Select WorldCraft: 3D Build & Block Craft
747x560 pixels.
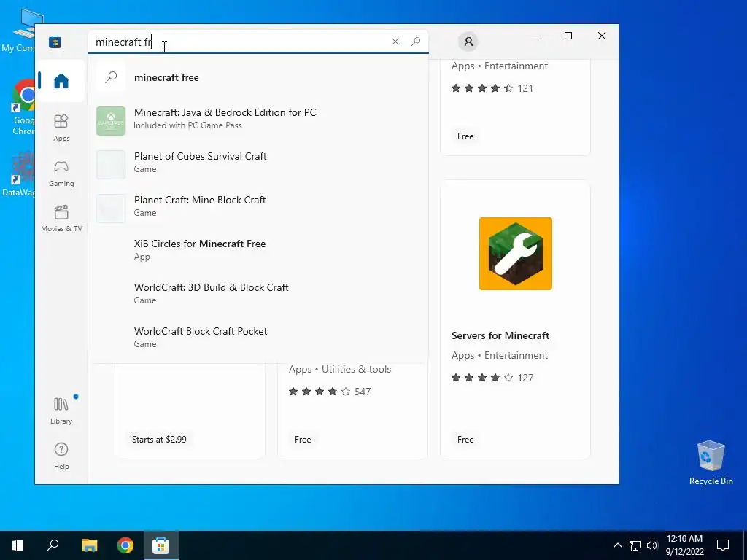point(258,294)
